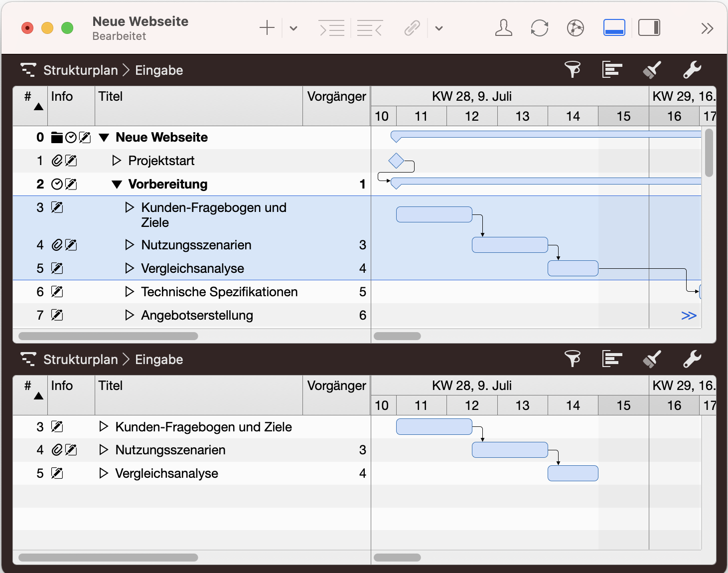Click the outdent task toolbar icon
The height and width of the screenshot is (573, 728).
(x=370, y=28)
